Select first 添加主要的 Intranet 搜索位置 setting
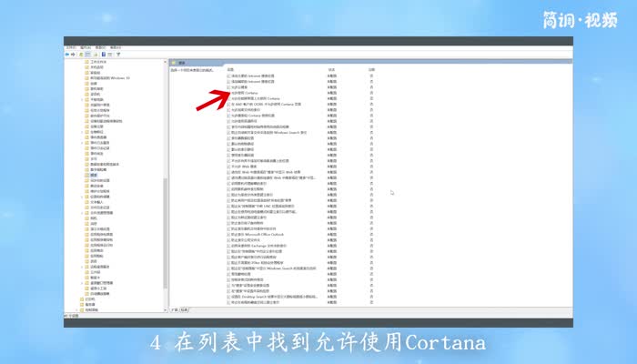The height and width of the screenshot is (364, 637). click(x=253, y=76)
